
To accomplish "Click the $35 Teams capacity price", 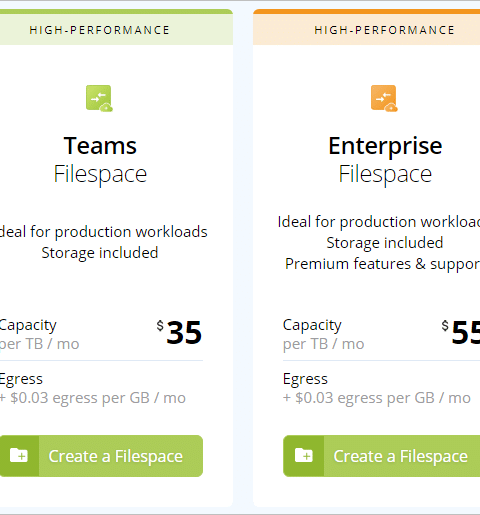I will coord(179,332).
